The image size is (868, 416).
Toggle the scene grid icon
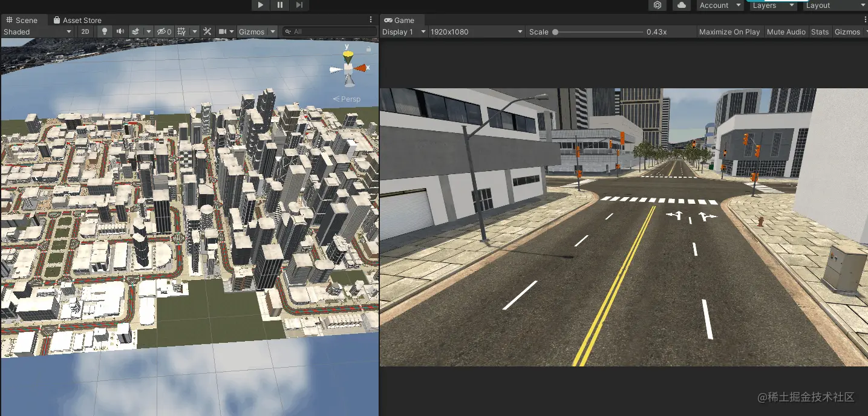coord(182,31)
